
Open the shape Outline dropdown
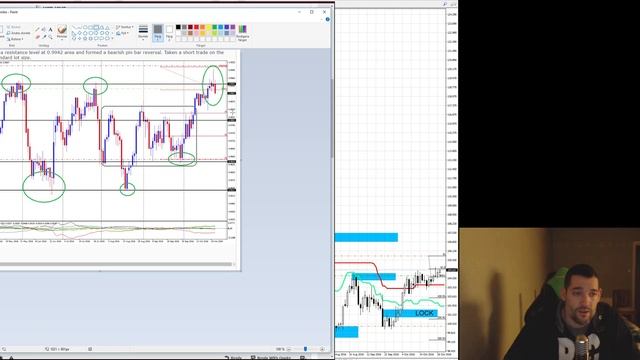point(124,27)
